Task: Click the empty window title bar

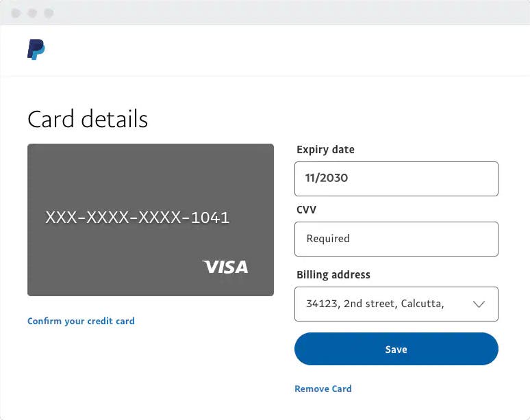Action: 274,13
